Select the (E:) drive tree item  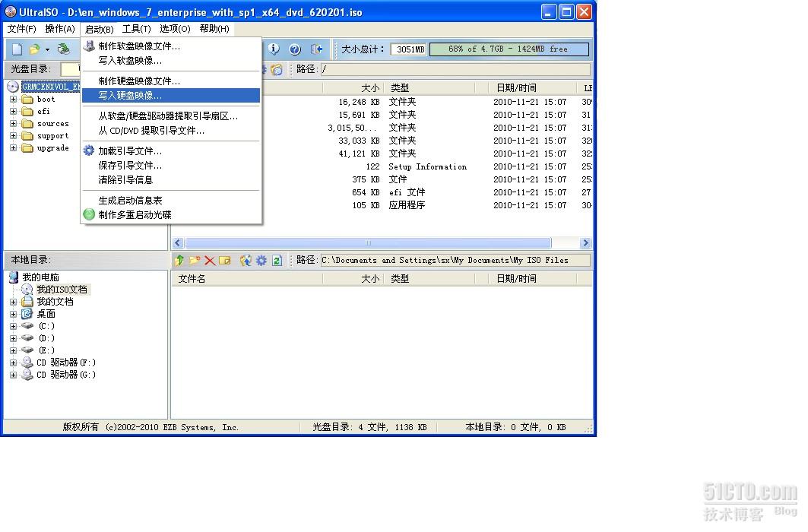pos(46,350)
